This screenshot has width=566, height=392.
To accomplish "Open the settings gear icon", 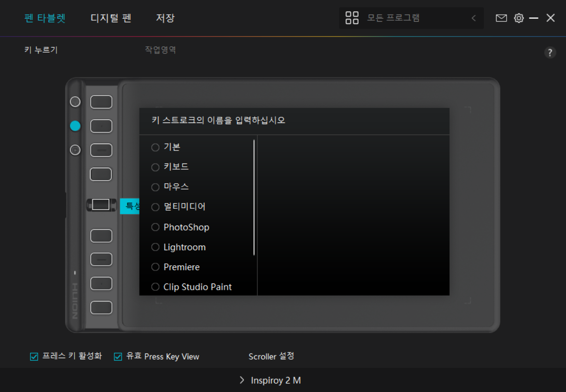I will (x=519, y=18).
